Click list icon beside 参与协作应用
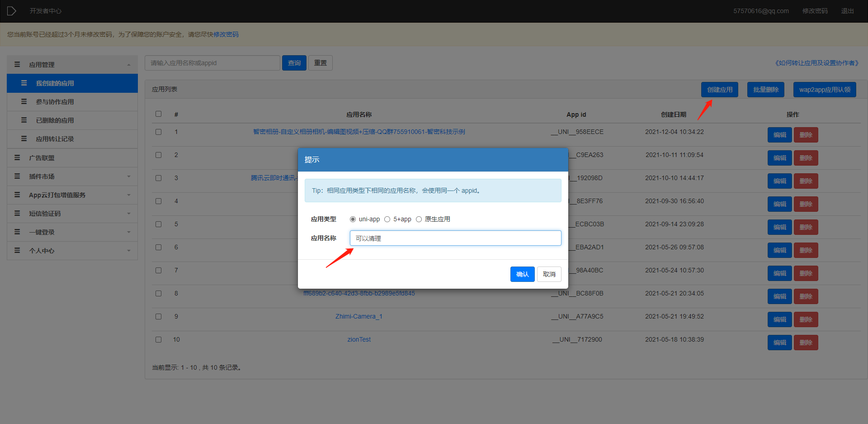The height and width of the screenshot is (424, 868). [x=24, y=102]
